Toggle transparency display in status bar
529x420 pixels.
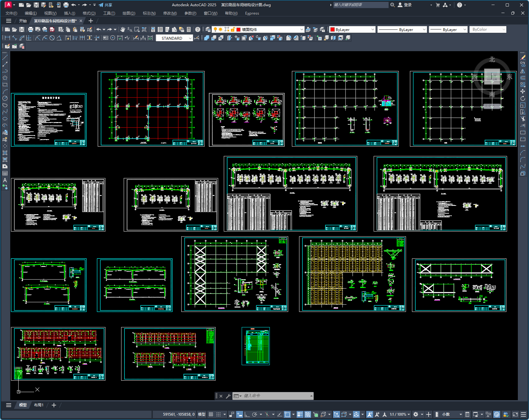pos(307,414)
